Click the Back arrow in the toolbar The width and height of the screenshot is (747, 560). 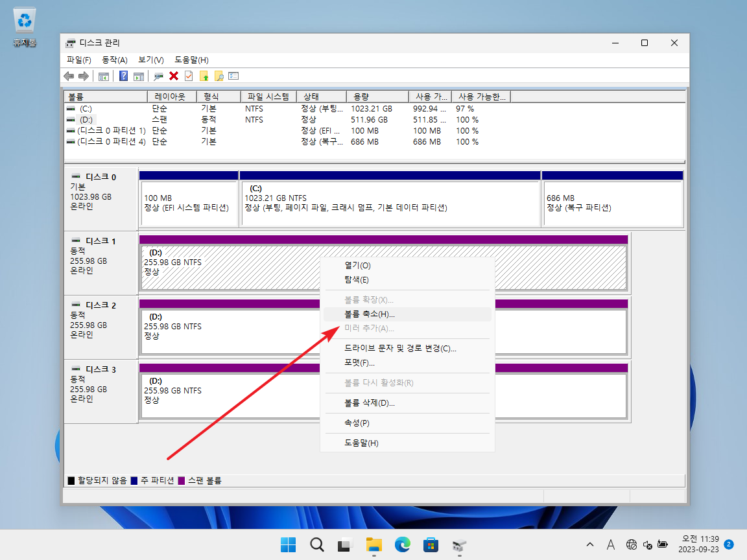(69, 76)
